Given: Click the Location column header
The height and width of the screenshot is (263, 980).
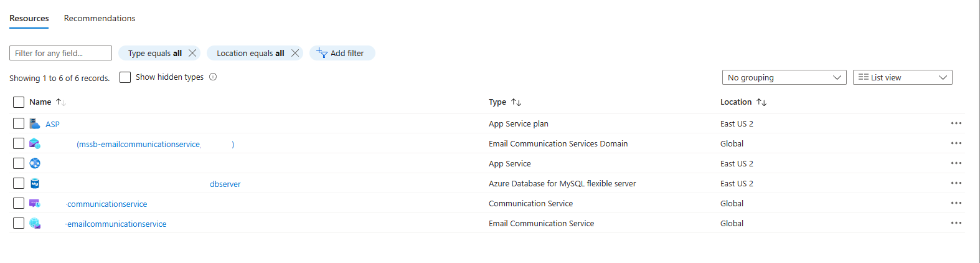Looking at the screenshot, I should (x=736, y=102).
